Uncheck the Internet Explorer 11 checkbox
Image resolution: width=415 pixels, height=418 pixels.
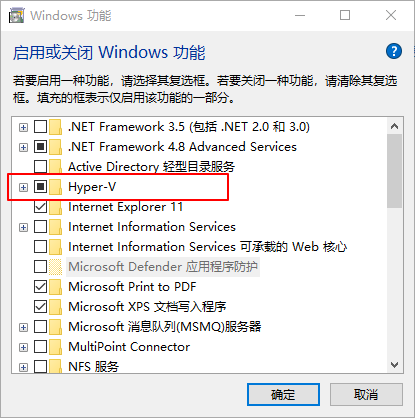coord(40,207)
